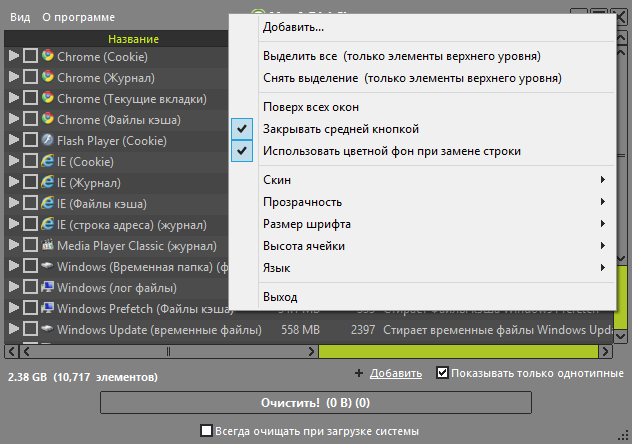Expand the IE (строка адреса) row

point(14,224)
